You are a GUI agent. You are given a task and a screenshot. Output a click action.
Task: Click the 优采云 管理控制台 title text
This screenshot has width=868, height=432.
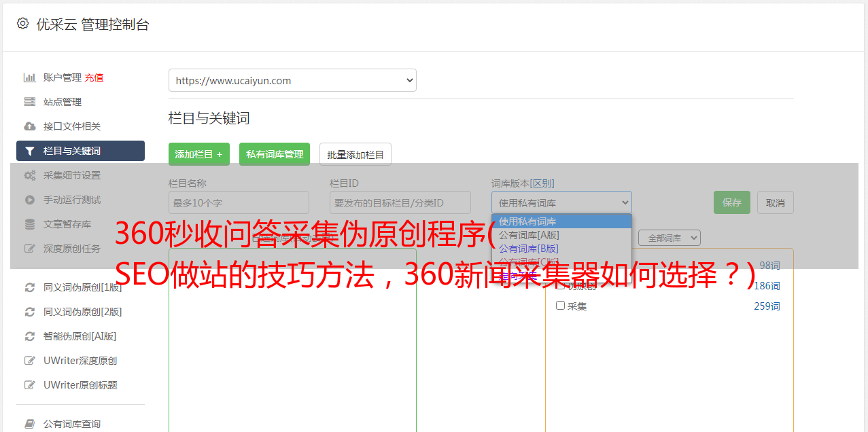(92, 24)
